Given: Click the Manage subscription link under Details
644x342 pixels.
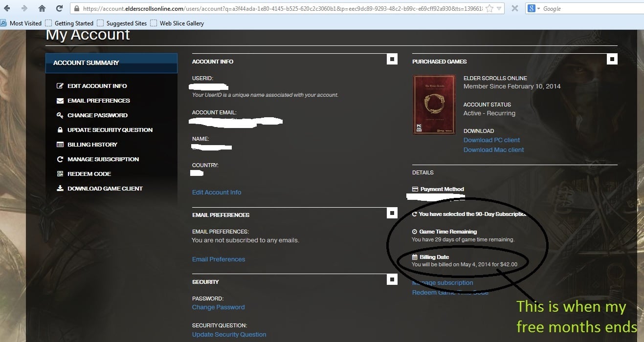Looking at the screenshot, I should (x=443, y=283).
